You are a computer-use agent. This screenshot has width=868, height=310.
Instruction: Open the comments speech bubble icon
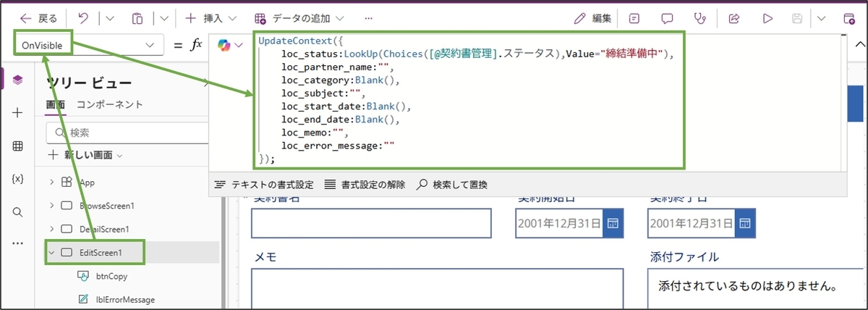[x=668, y=18]
